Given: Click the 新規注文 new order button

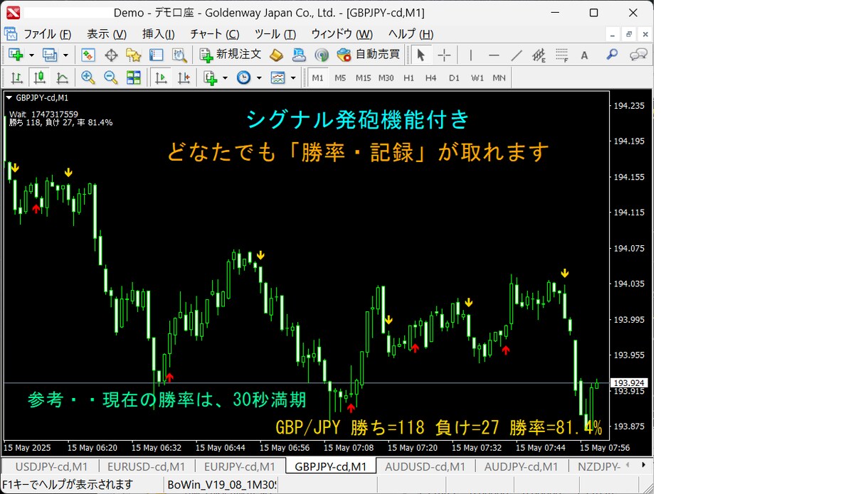Looking at the screenshot, I should click(x=231, y=55).
